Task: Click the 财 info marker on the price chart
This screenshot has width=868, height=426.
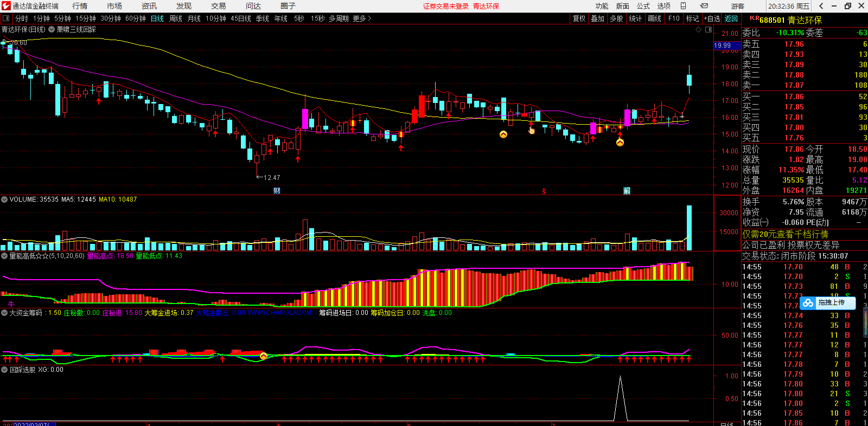Action: click(277, 191)
